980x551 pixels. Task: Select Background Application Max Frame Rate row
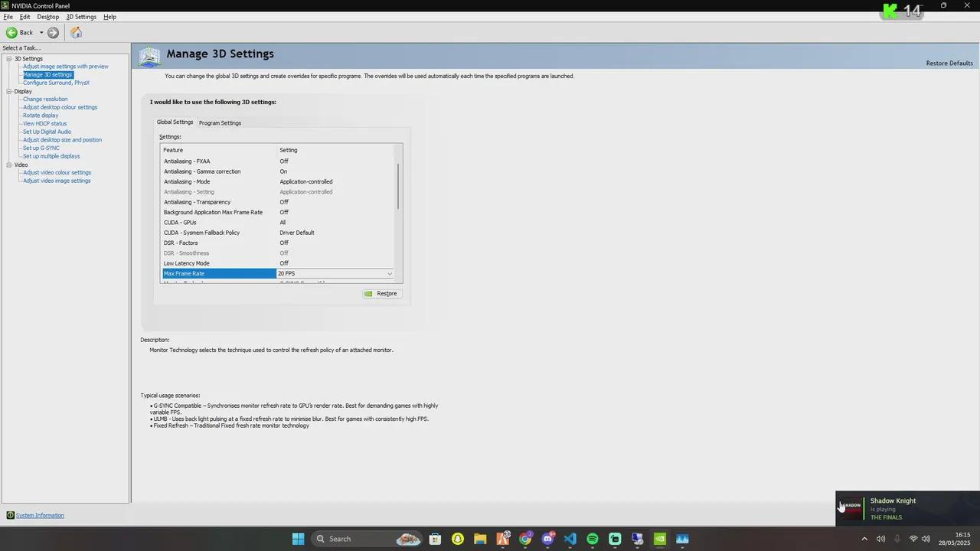[x=279, y=212]
